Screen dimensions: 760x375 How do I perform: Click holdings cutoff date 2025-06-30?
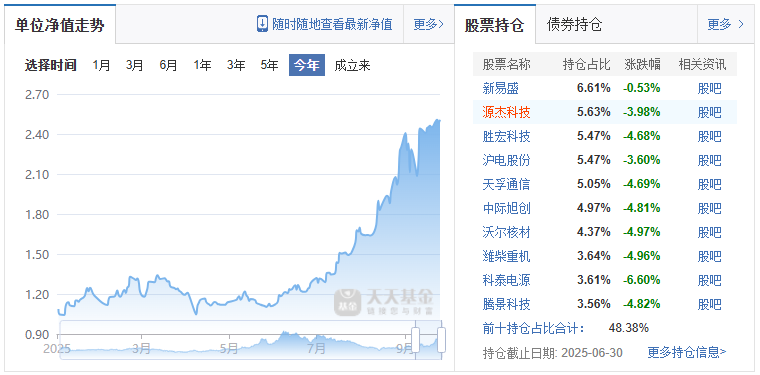tap(592, 352)
